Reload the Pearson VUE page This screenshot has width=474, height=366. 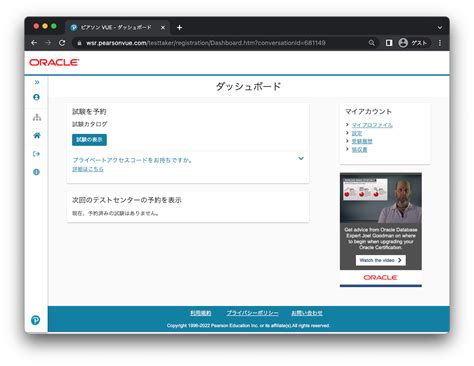tap(62, 43)
